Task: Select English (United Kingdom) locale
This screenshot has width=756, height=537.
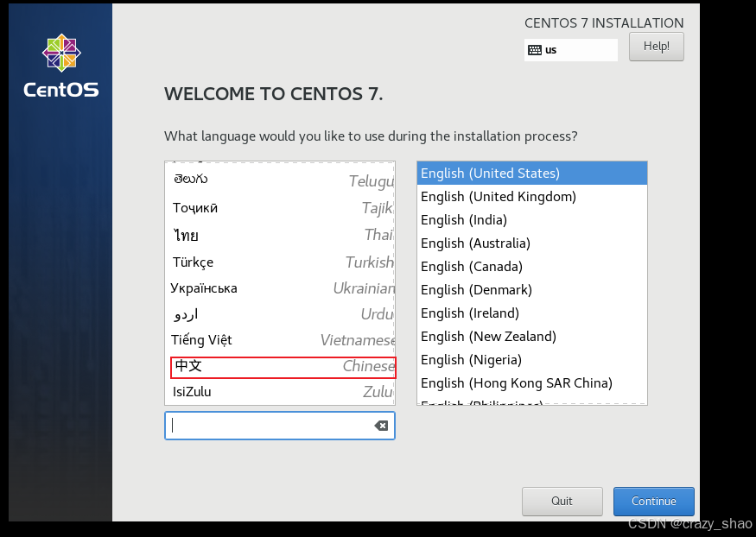Action: (x=532, y=197)
